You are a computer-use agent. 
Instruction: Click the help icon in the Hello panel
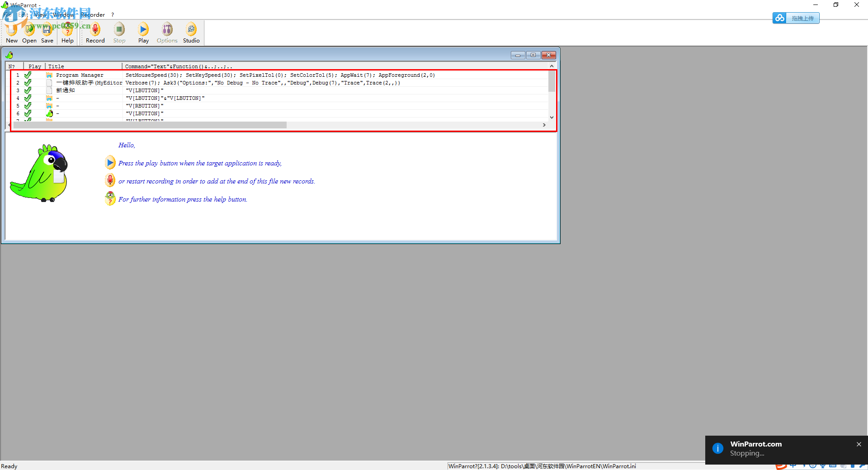(x=110, y=198)
